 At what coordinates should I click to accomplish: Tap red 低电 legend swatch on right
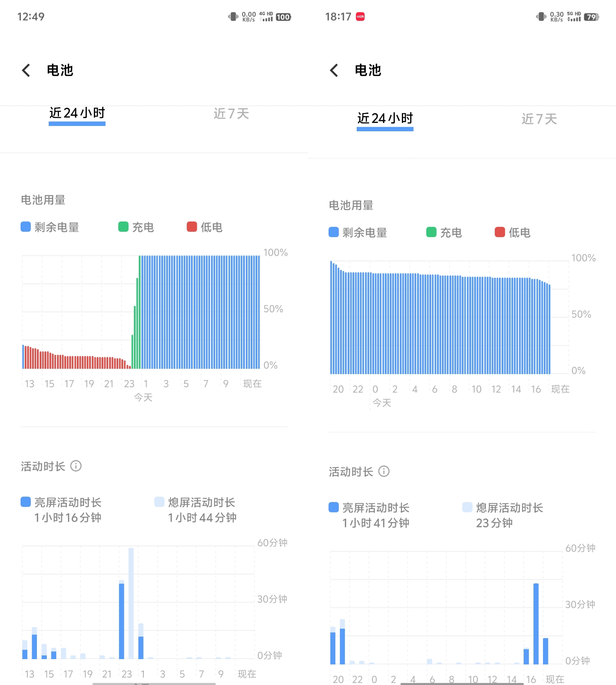tap(500, 232)
